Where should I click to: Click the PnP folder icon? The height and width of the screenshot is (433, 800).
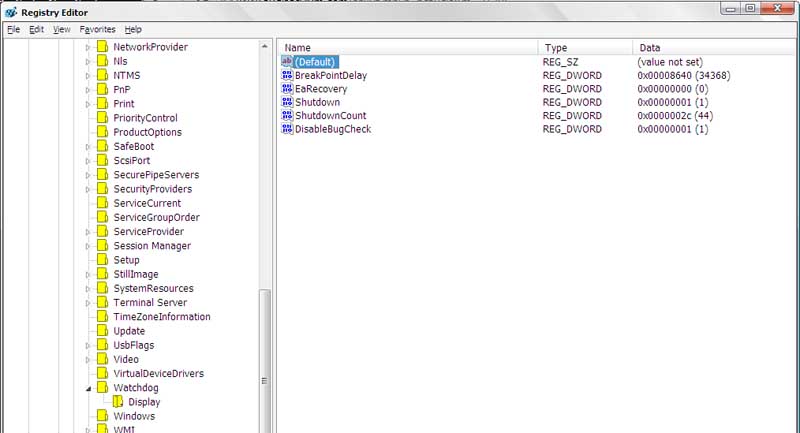click(x=103, y=89)
